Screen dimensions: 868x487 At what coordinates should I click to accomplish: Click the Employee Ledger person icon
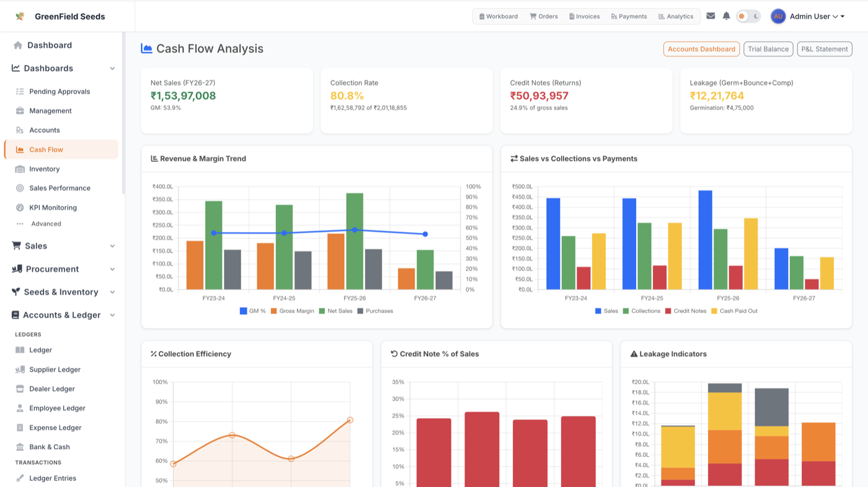pos(20,408)
